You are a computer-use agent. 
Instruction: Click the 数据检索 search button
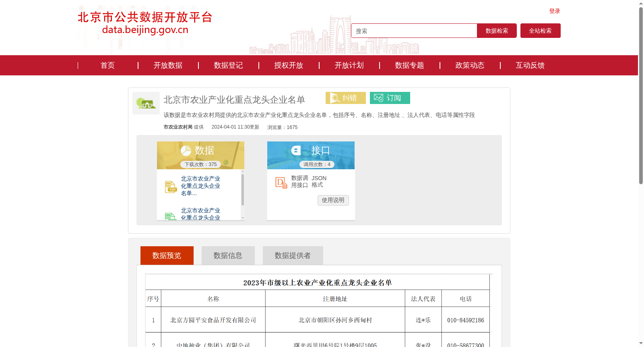(497, 31)
